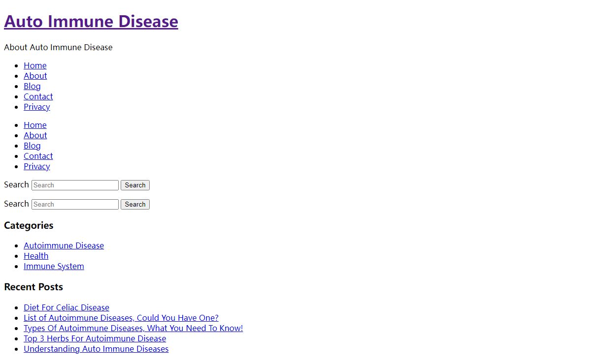
Task: Open Privacy in the first navigation list
Action: [x=37, y=107]
